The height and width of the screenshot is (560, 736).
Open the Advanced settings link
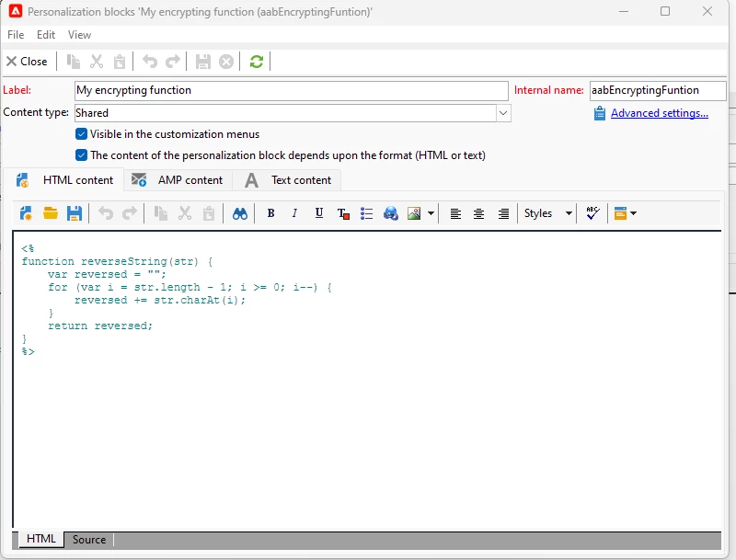tap(659, 113)
